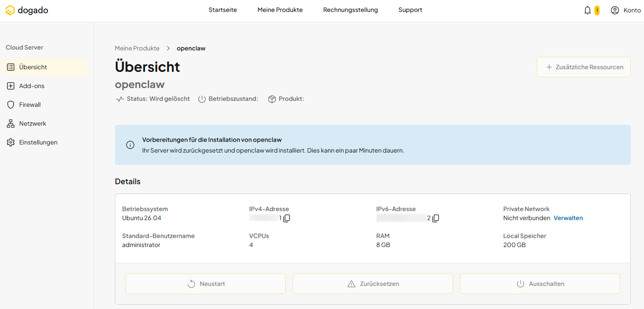Click the Netzwerk sidebar icon
This screenshot has height=309, width=644.
(x=11, y=124)
